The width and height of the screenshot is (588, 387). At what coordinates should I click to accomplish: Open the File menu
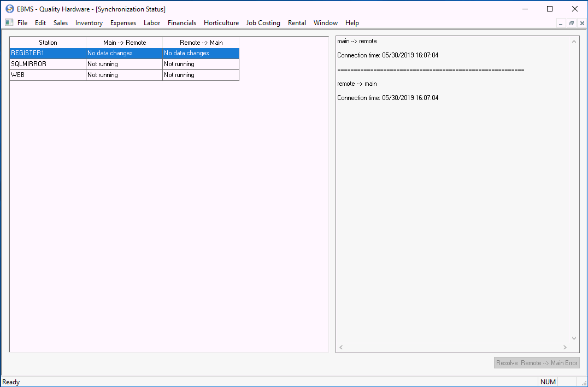coord(22,23)
